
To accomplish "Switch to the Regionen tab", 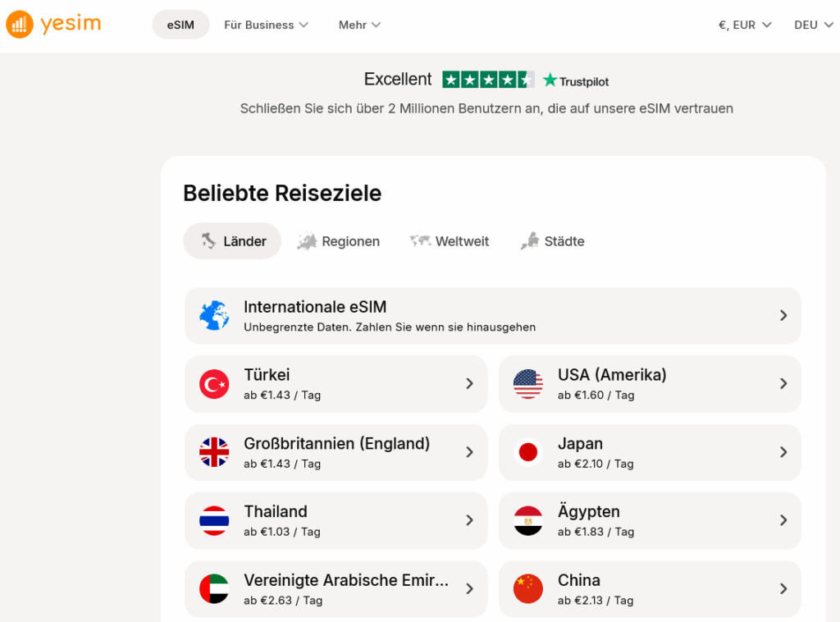I will click(x=338, y=240).
